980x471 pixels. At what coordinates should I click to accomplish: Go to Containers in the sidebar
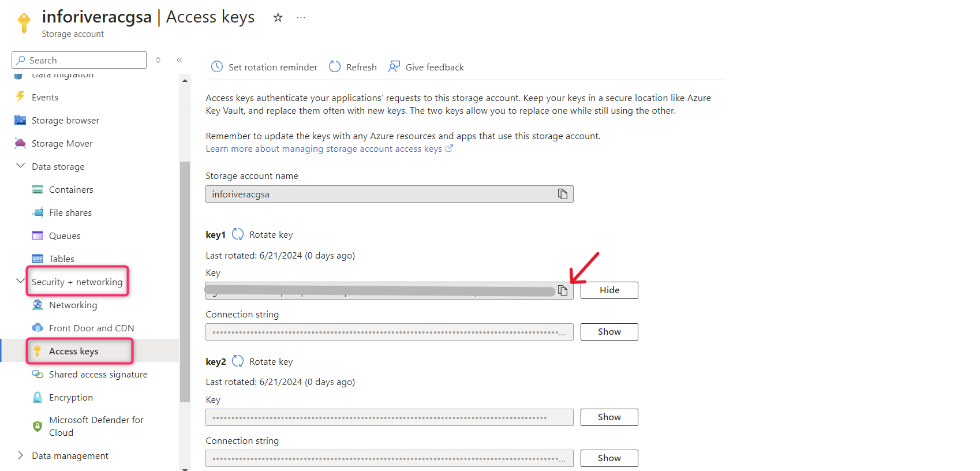70,189
